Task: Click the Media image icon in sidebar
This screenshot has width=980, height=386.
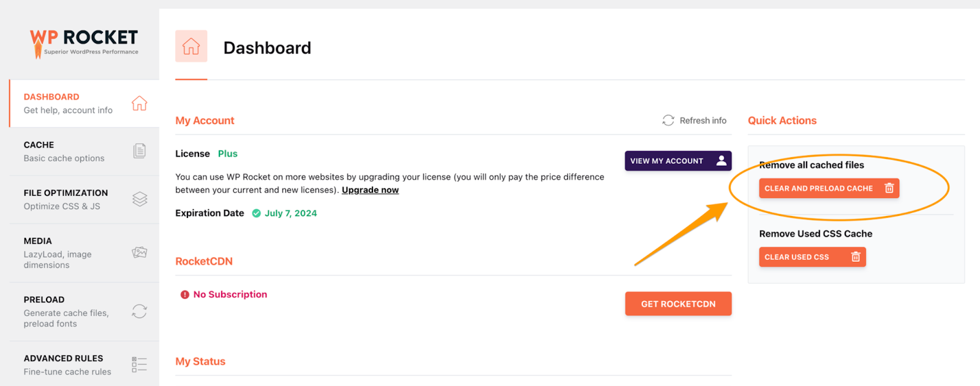Action: pyautogui.click(x=140, y=252)
